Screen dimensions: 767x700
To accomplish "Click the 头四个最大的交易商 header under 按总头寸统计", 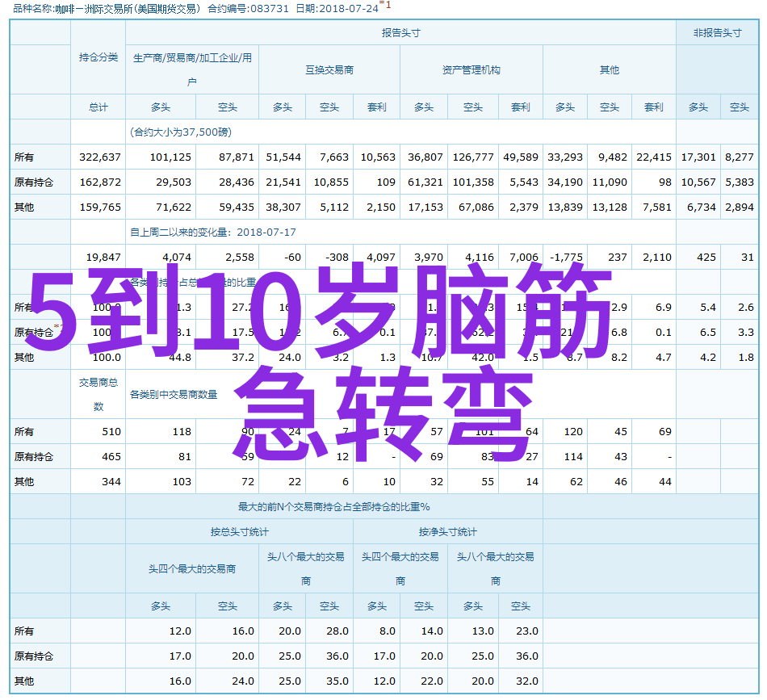I will (x=191, y=568).
